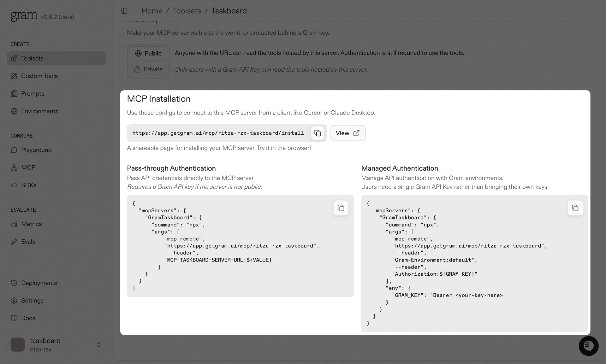
Task: Select the Toolsets sidebar icon
Action: pos(14,58)
